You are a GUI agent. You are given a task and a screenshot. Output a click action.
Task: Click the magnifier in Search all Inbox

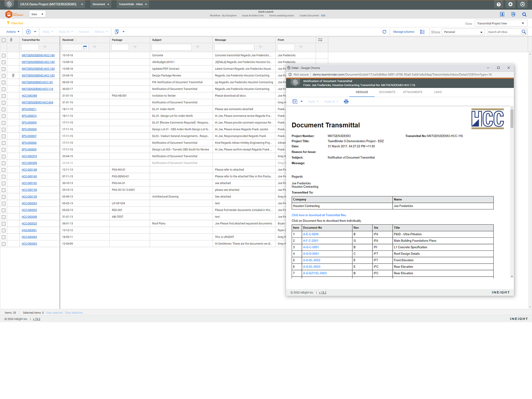point(524,32)
